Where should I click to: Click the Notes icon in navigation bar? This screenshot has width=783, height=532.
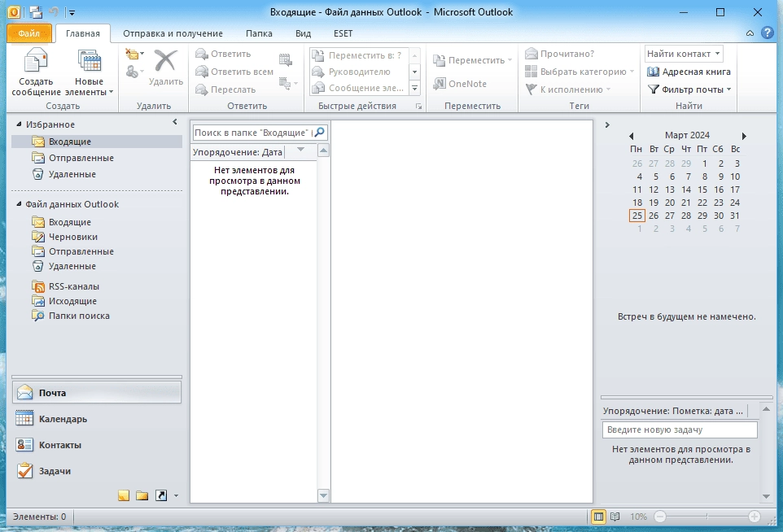(x=124, y=495)
